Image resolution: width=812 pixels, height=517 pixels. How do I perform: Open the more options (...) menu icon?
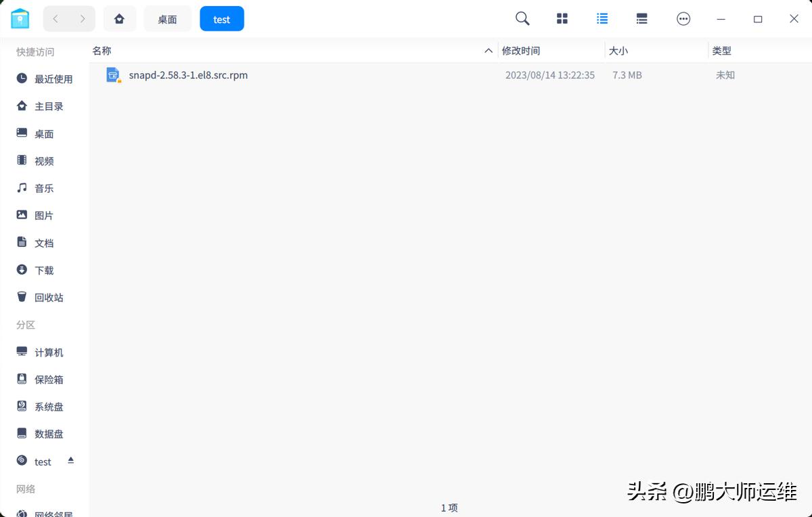pyautogui.click(x=683, y=18)
